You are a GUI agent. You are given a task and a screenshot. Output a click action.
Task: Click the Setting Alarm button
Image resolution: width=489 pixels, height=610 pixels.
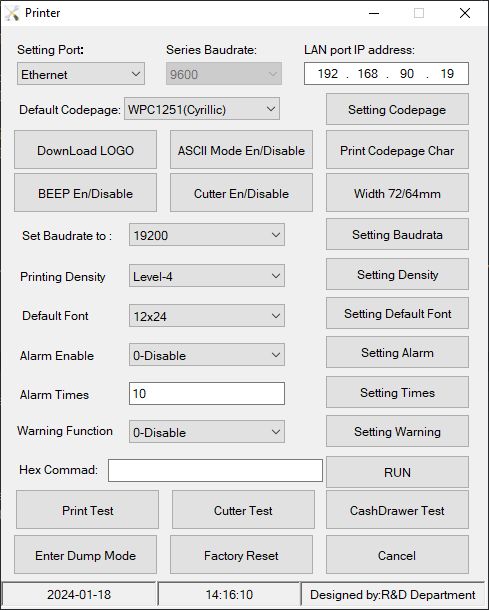397,352
